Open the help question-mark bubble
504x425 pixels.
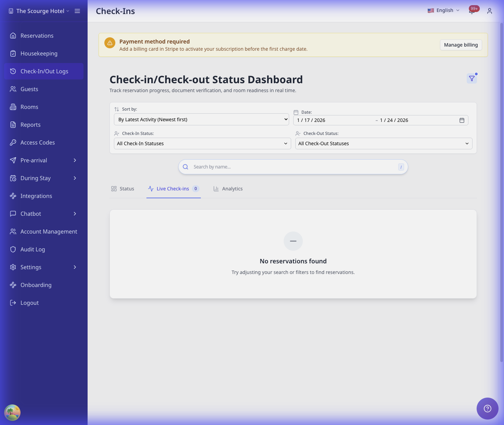point(487,408)
